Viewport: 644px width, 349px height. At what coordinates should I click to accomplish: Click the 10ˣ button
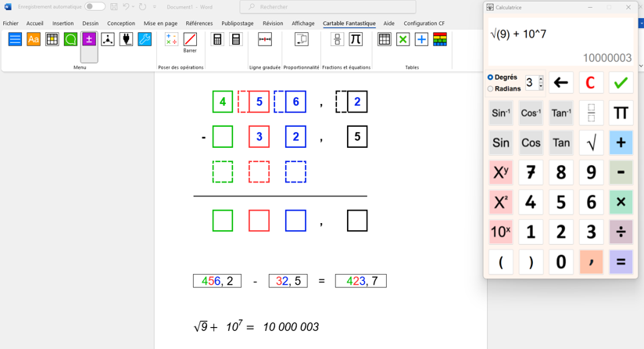point(501,232)
